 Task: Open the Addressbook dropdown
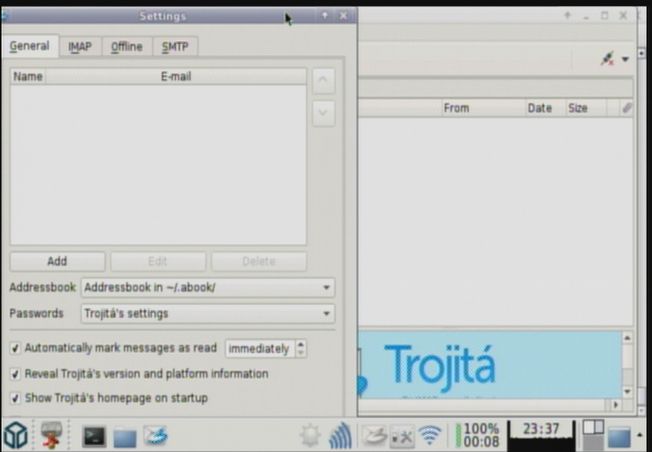click(x=208, y=288)
